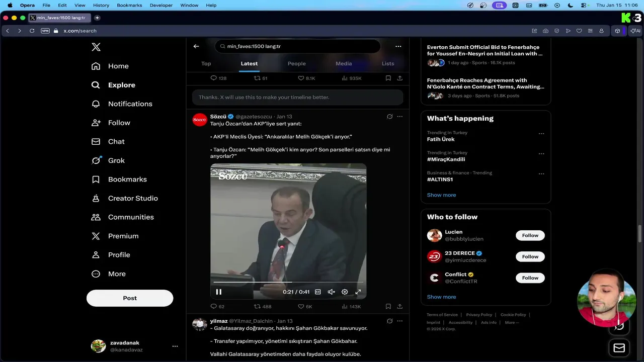
Task: Reload the page in Opera toolbar
Action: tap(32, 31)
